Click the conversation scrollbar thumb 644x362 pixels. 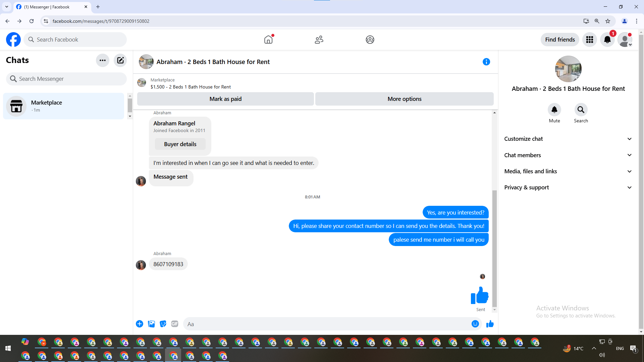pyautogui.click(x=494, y=248)
